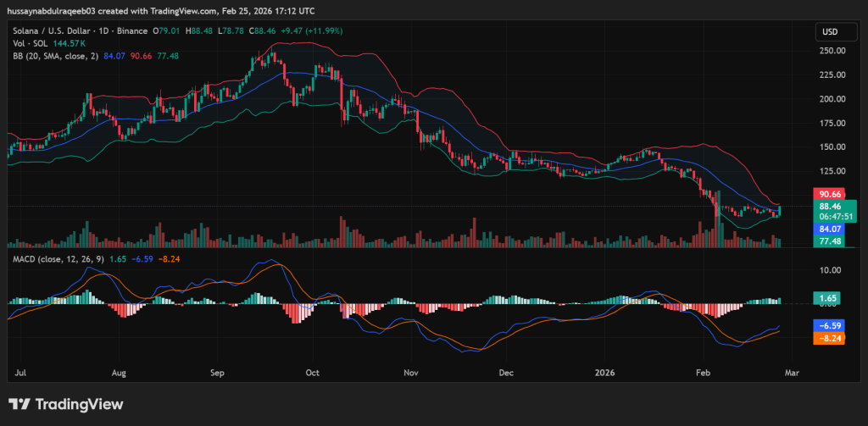Click the red 90.66 upper band price label

click(830, 193)
